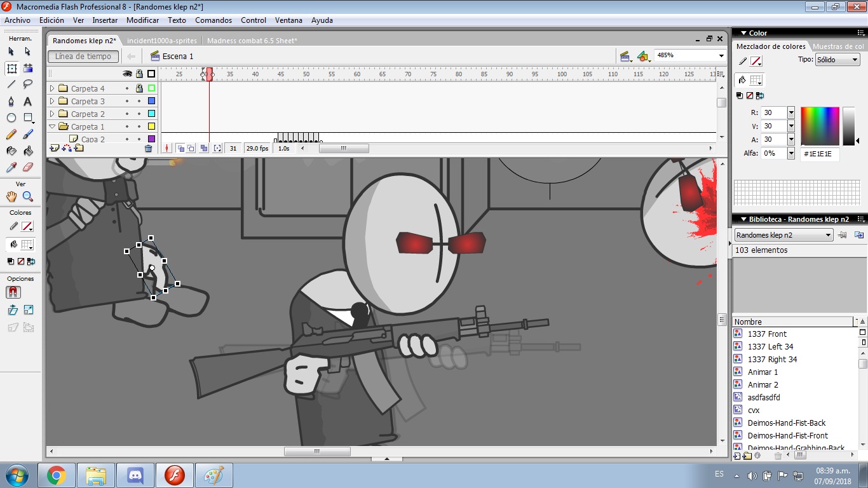Toggle the Snap to Objects magnet
Image resolution: width=868 pixels, height=488 pixels.
[13, 292]
